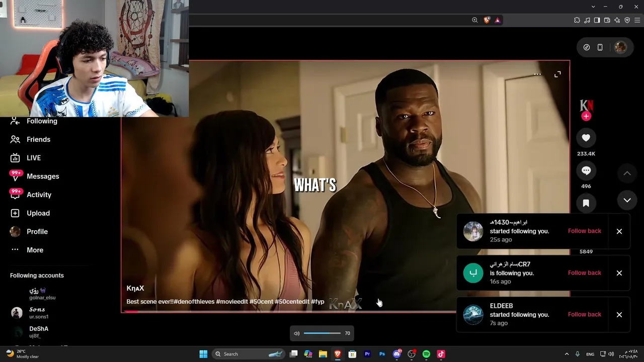
Task: Open the profile avatar menu at top right
Action: (x=620, y=47)
